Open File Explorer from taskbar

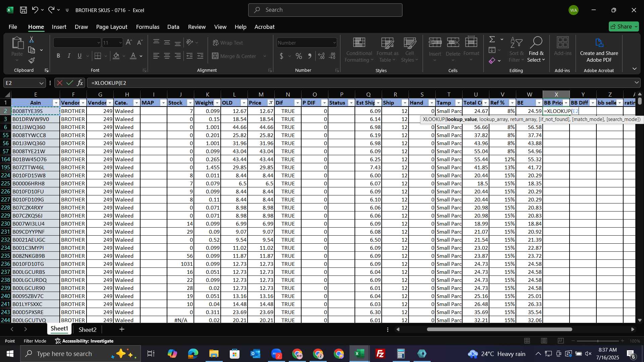pos(214,354)
